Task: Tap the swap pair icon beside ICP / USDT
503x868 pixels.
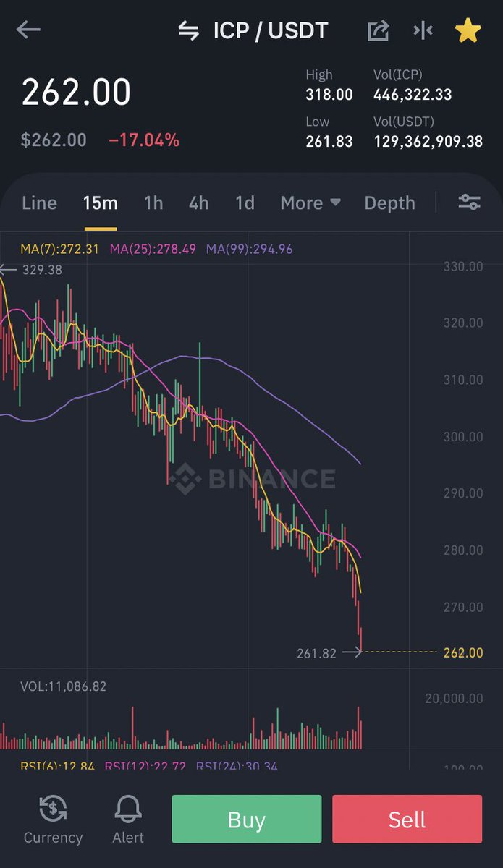Action: click(189, 30)
